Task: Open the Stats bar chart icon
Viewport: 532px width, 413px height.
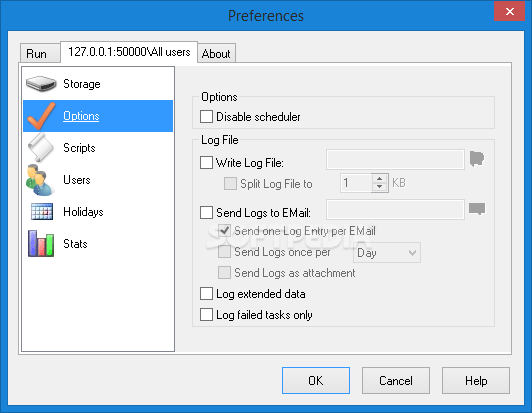Action: (41, 243)
